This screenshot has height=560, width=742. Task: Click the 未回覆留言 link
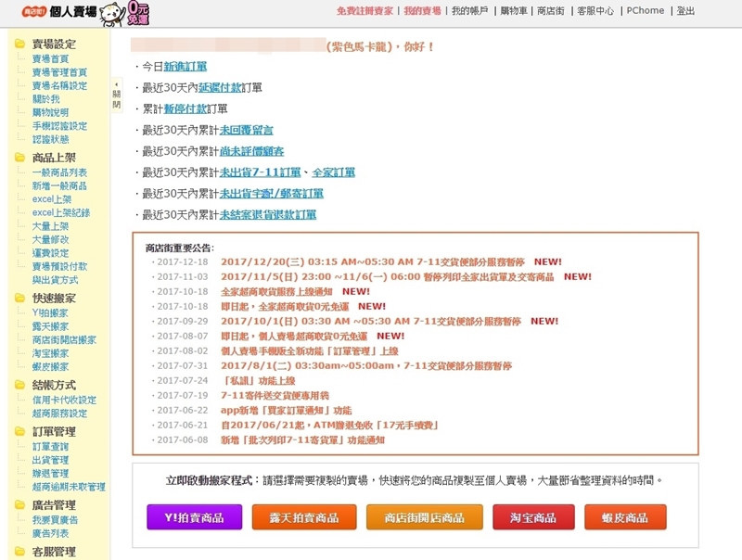click(x=246, y=130)
